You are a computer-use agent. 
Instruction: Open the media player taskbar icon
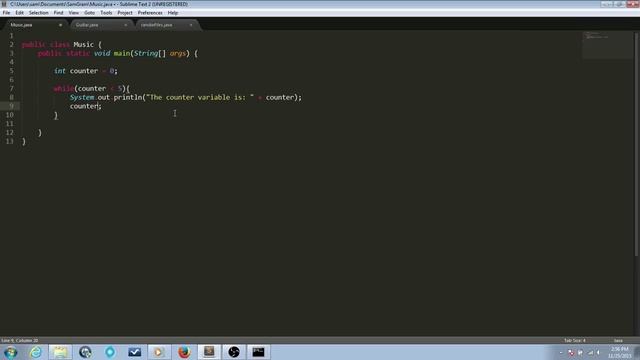(x=159, y=352)
